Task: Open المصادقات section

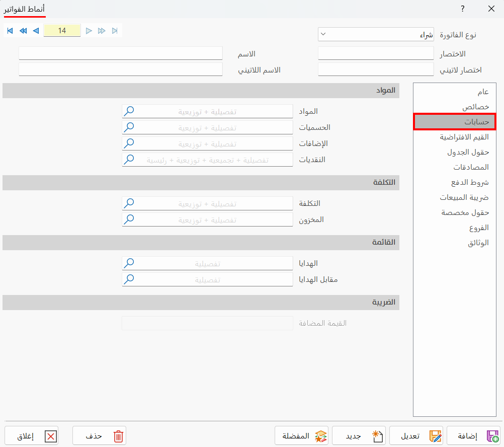Action: [x=455, y=167]
